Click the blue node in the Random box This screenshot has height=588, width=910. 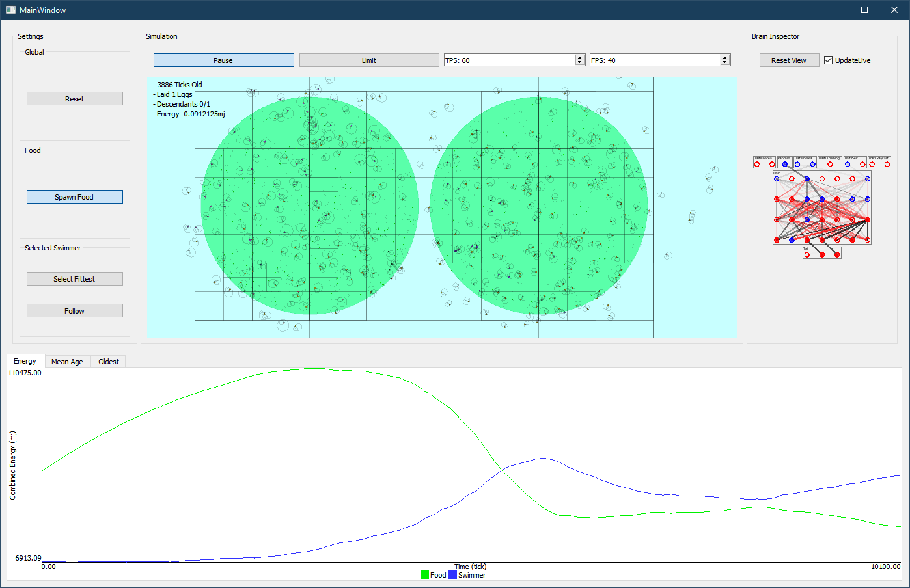tap(785, 164)
